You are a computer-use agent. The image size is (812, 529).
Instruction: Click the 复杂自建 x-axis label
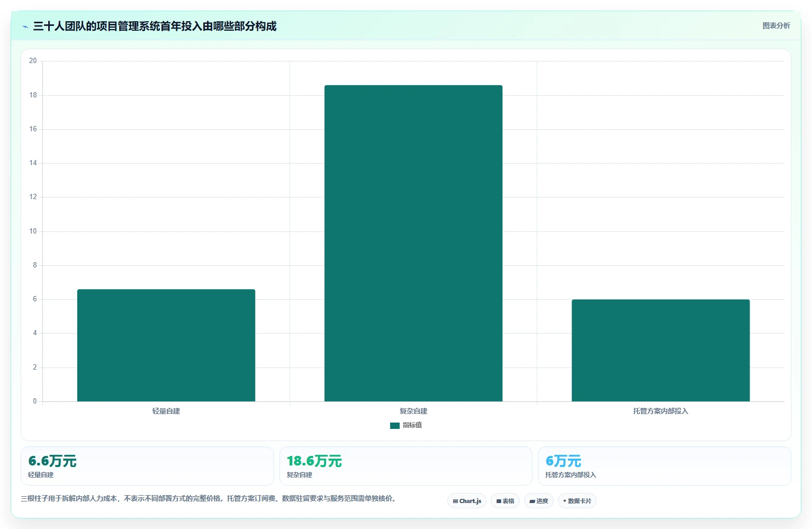[x=413, y=411]
